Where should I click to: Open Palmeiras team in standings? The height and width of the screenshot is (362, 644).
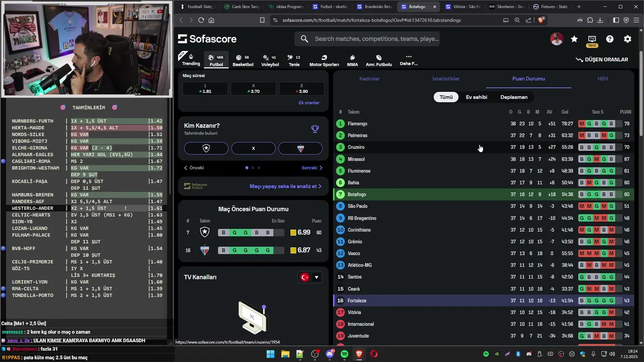357,135
